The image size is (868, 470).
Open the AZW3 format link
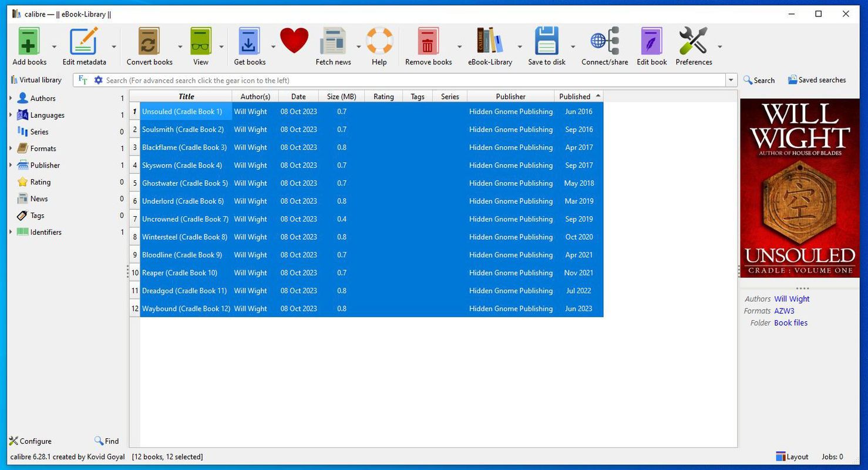click(784, 311)
